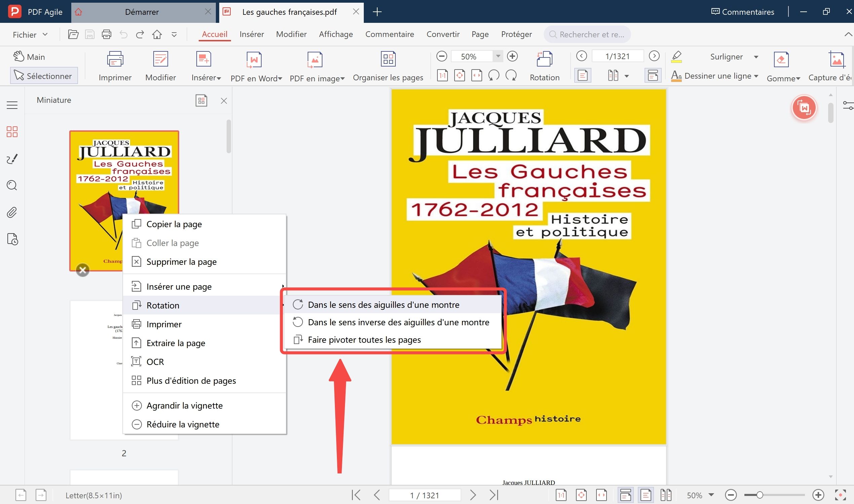This screenshot has width=854, height=504.
Task: Toggle two-page view in status bar
Action: point(666,495)
